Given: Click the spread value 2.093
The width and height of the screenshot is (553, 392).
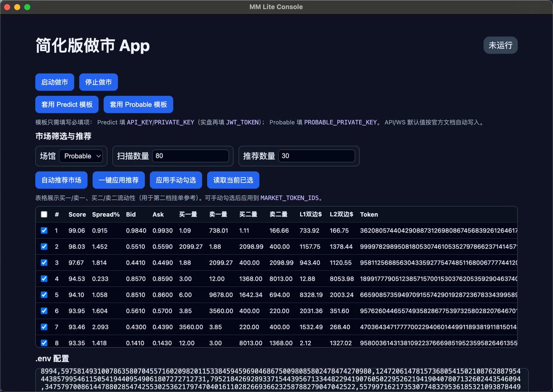Looking at the screenshot, I should click(100, 327).
